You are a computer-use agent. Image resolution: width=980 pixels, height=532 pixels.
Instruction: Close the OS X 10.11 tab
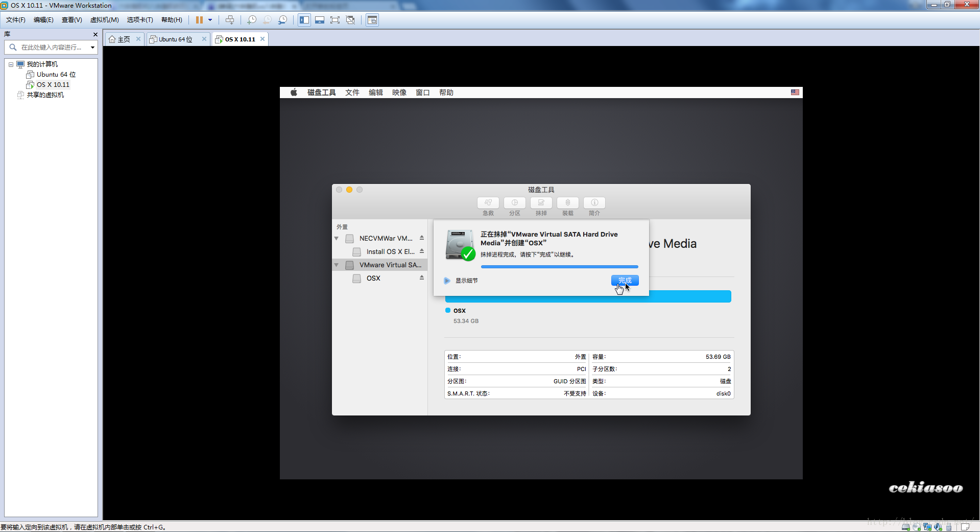click(262, 39)
